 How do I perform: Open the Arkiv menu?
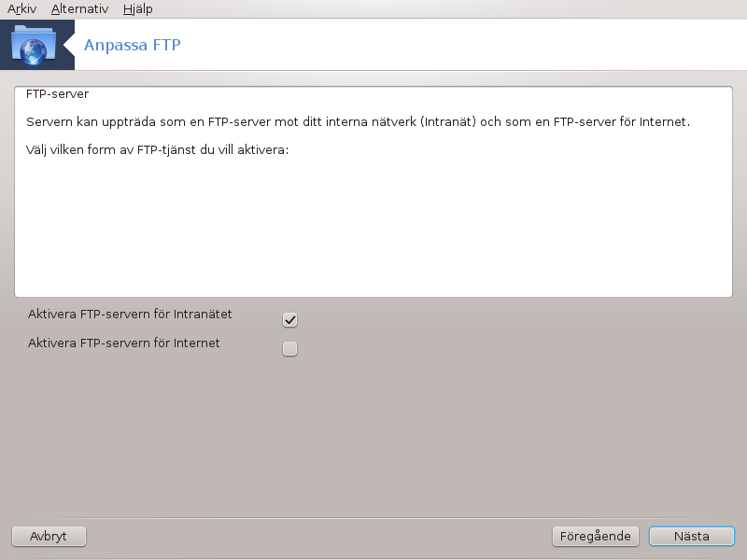click(x=21, y=9)
